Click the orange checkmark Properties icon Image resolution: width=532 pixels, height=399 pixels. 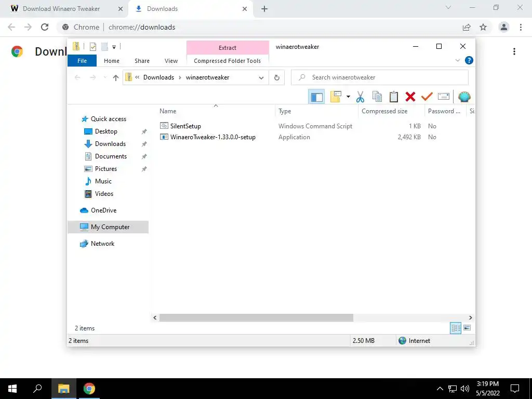pos(427,97)
